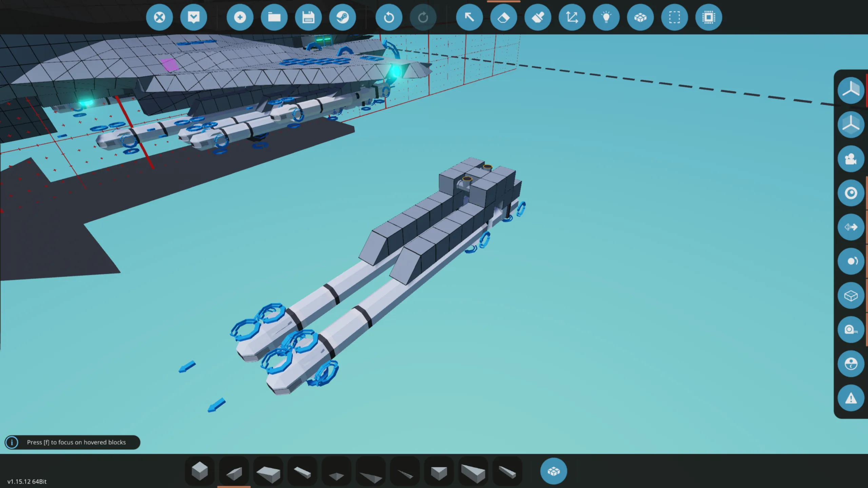Open the load vehicle folder icon
The width and height of the screenshot is (868, 488).
(274, 17)
